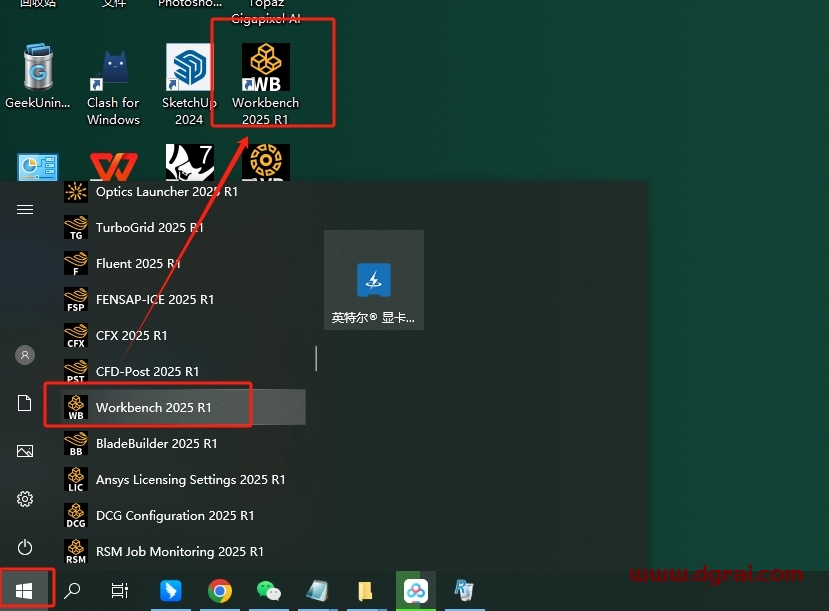829x611 pixels.
Task: Click the Start app list scrollbar thumb
Action: click(x=316, y=358)
